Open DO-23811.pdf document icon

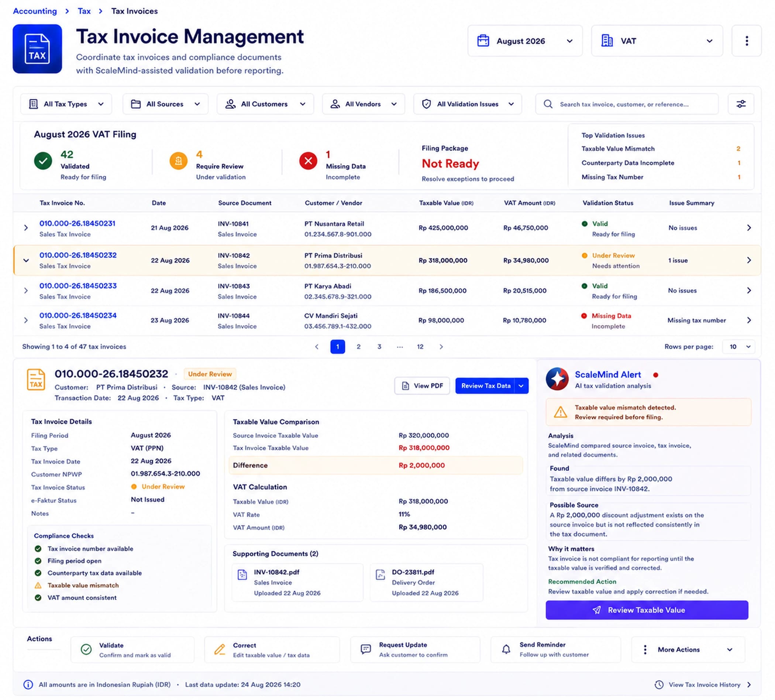380,574
